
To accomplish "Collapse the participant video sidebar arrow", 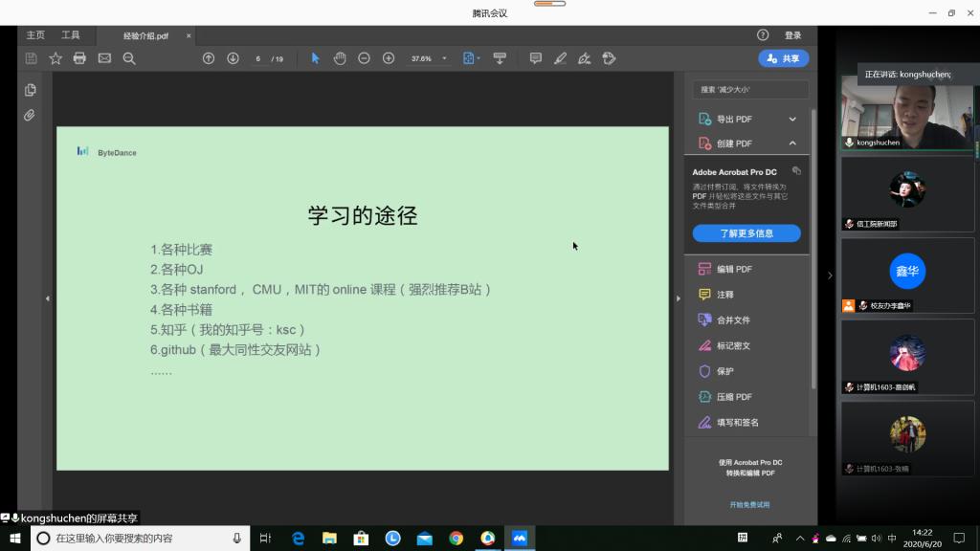I will (x=830, y=275).
